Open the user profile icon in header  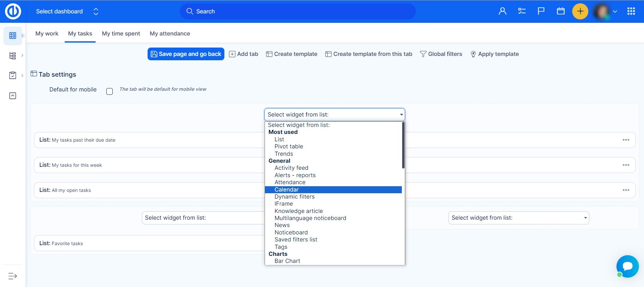[502, 11]
